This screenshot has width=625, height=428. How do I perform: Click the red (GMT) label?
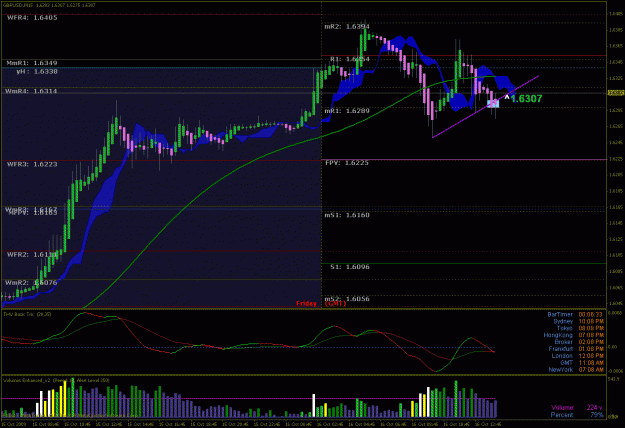336,304
